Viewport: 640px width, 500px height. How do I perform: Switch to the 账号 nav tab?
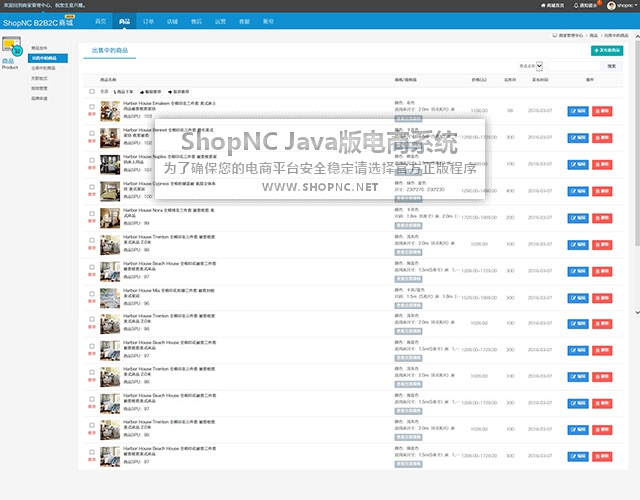(x=268, y=21)
